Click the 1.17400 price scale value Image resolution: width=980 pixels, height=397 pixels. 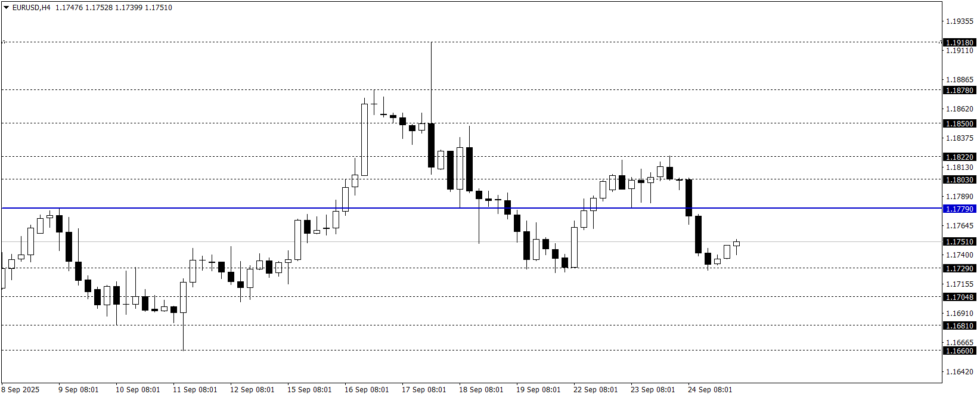tap(960, 255)
